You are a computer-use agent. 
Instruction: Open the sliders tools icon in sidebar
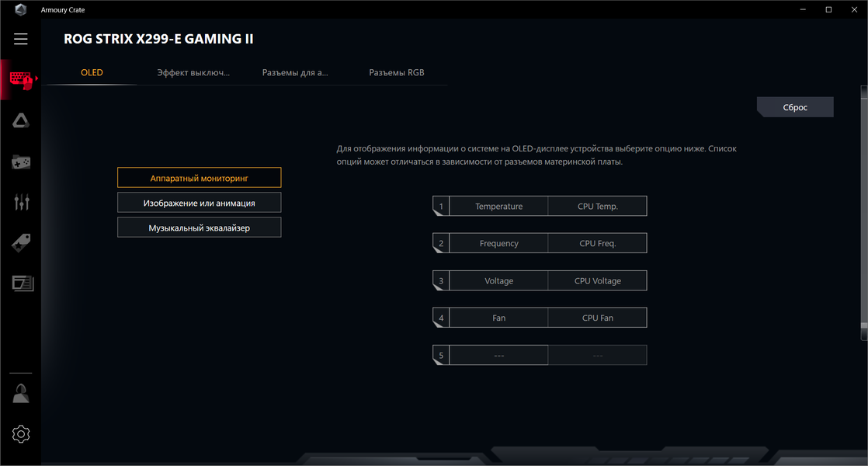click(22, 202)
